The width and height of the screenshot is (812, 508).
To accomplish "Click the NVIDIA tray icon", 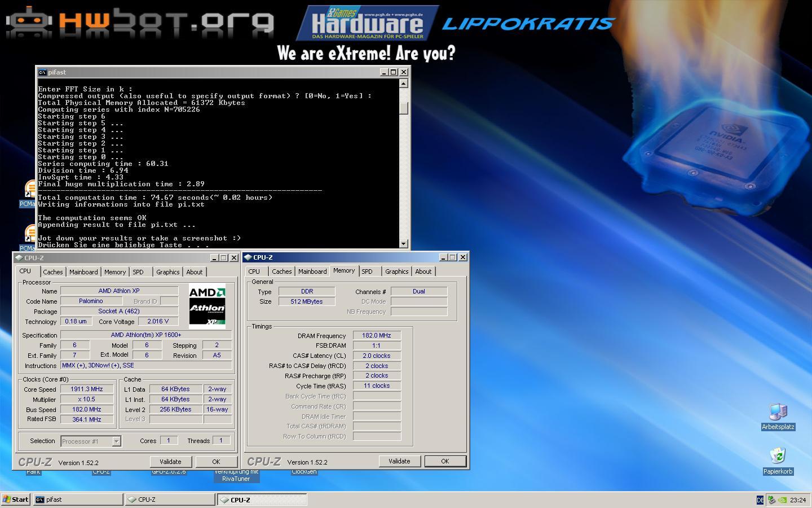I will (782, 500).
